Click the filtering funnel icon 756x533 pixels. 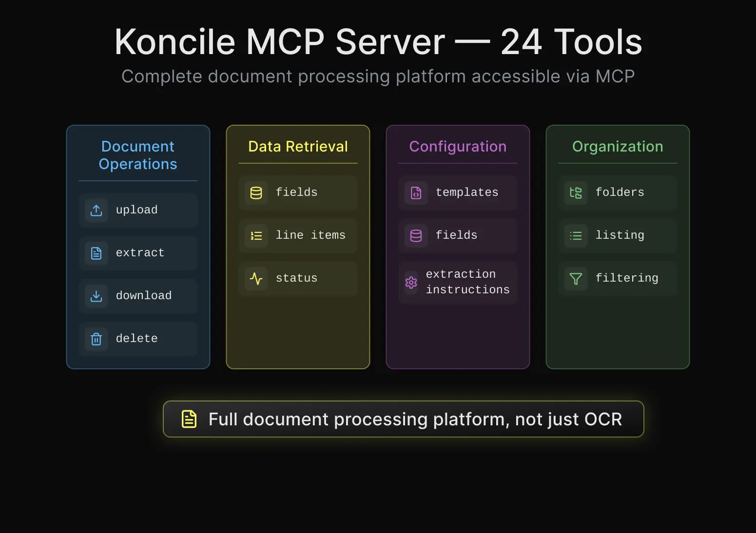pos(576,279)
